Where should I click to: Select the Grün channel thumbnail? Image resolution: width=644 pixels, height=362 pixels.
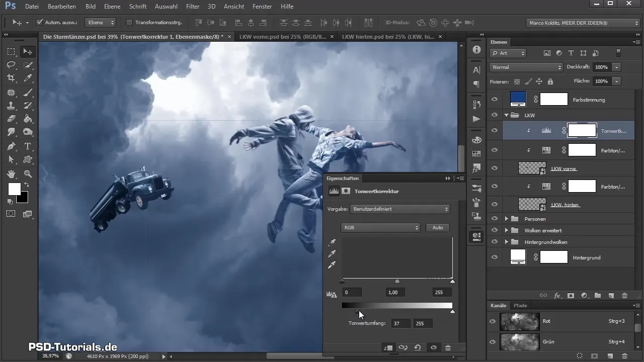click(519, 342)
